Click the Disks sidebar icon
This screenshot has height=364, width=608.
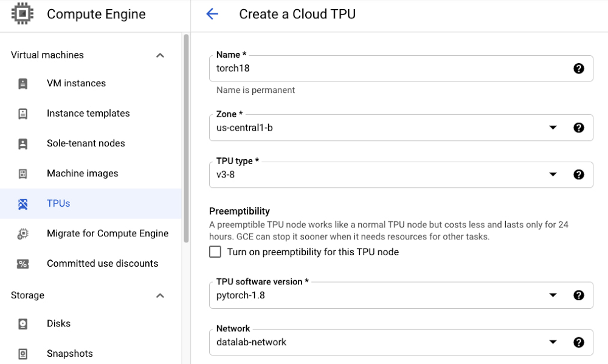tap(23, 324)
